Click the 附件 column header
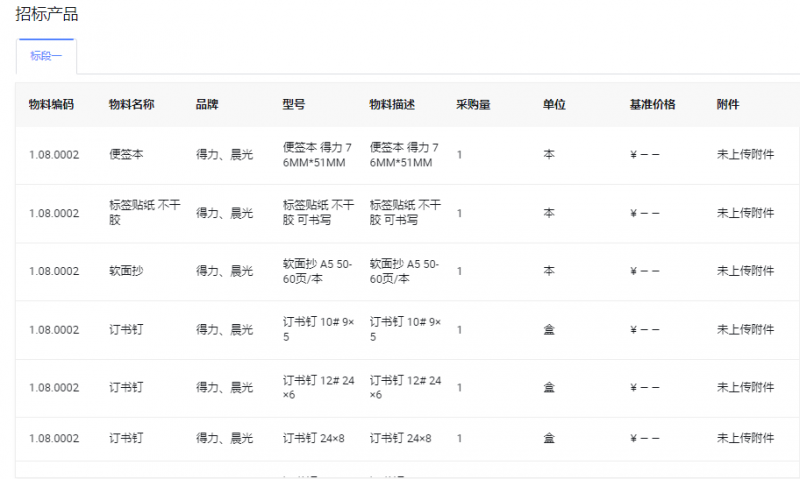The width and height of the screenshot is (800, 479). tap(728, 105)
